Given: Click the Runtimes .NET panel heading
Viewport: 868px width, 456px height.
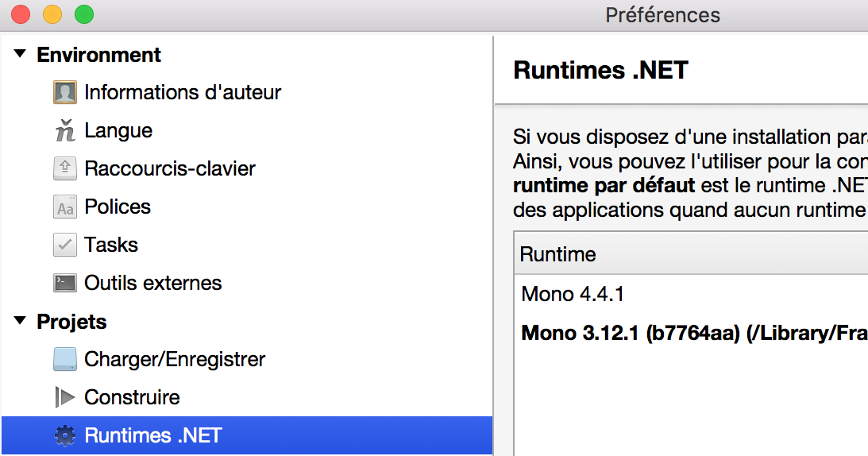Looking at the screenshot, I should click(x=600, y=71).
